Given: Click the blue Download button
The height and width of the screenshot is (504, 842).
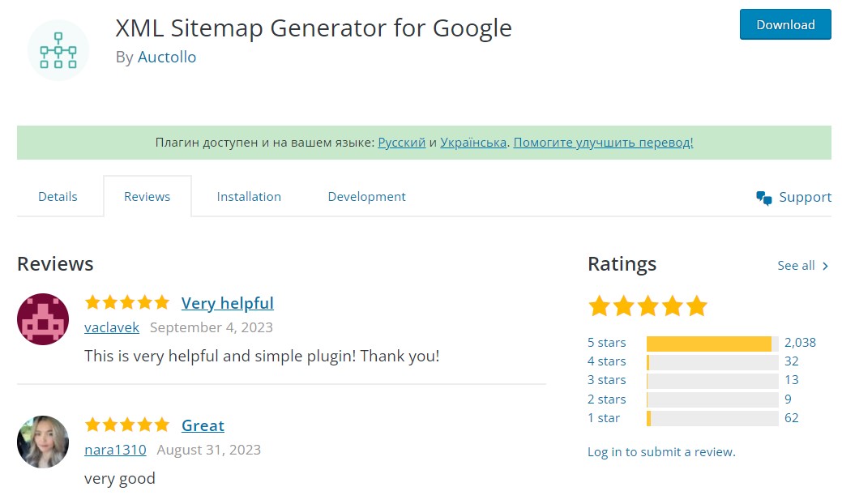Looking at the screenshot, I should coord(785,24).
